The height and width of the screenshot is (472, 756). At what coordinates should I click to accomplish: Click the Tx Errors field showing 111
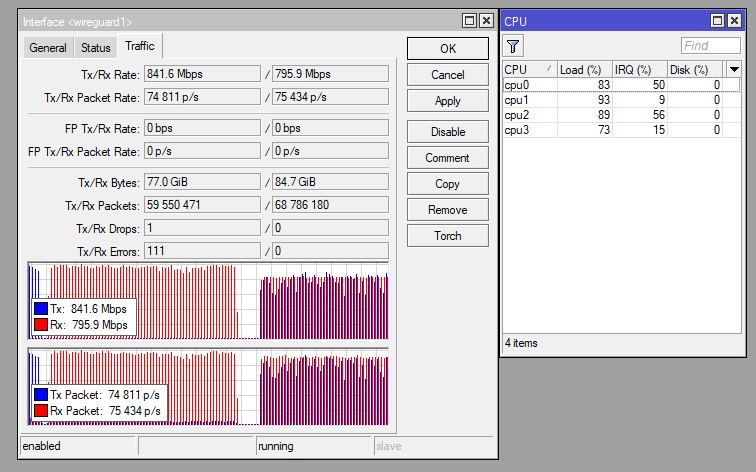point(202,251)
